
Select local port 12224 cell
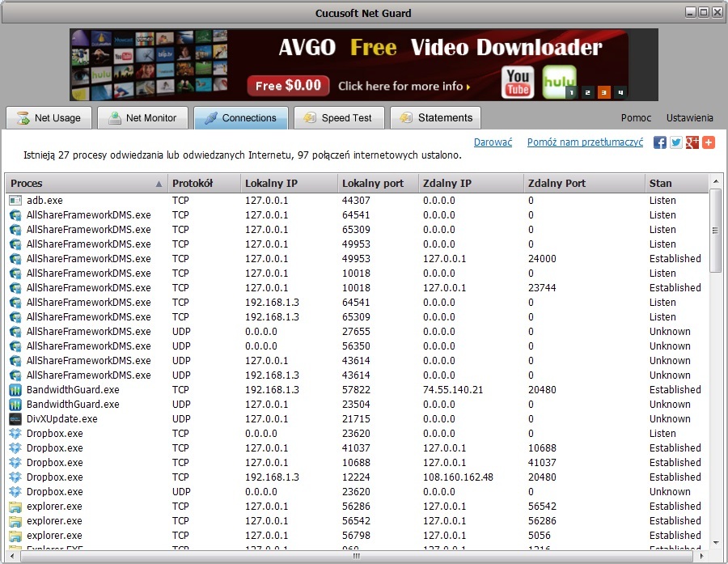click(x=356, y=477)
